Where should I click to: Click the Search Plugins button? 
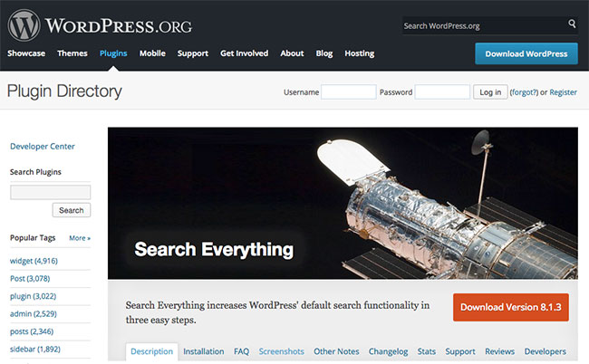click(72, 210)
